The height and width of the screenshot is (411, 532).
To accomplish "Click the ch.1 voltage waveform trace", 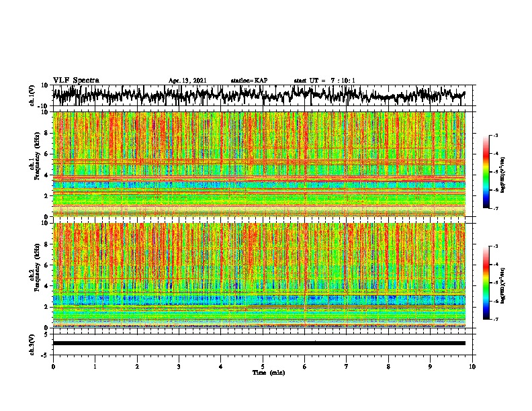I will click(259, 95).
